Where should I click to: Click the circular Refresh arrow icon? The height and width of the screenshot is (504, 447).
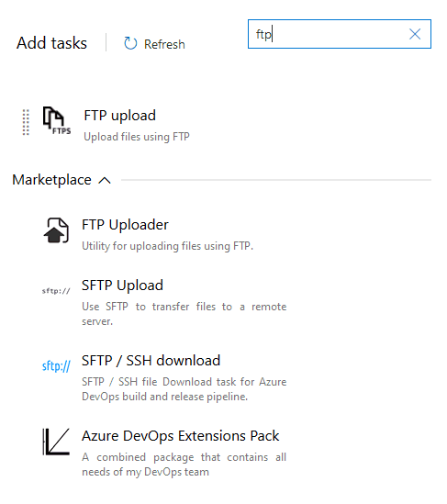tap(130, 43)
